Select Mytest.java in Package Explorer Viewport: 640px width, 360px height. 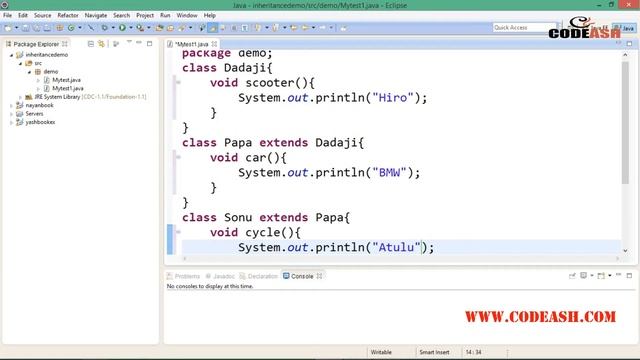pos(66,80)
